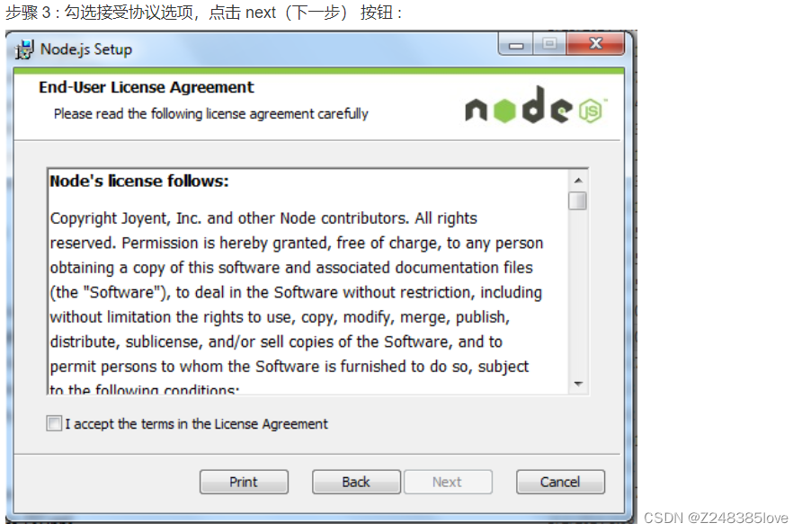Click the scrollbar down arrow

pos(580,384)
